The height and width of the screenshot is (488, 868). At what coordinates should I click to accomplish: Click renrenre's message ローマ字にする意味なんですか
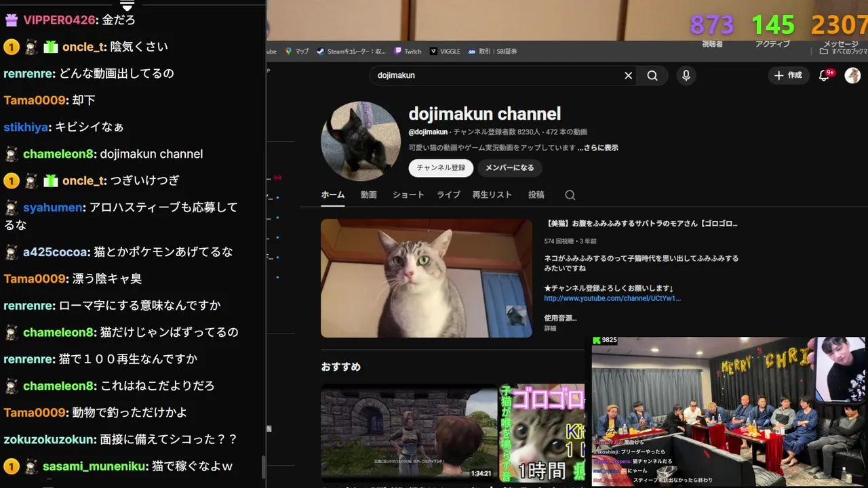(x=140, y=306)
